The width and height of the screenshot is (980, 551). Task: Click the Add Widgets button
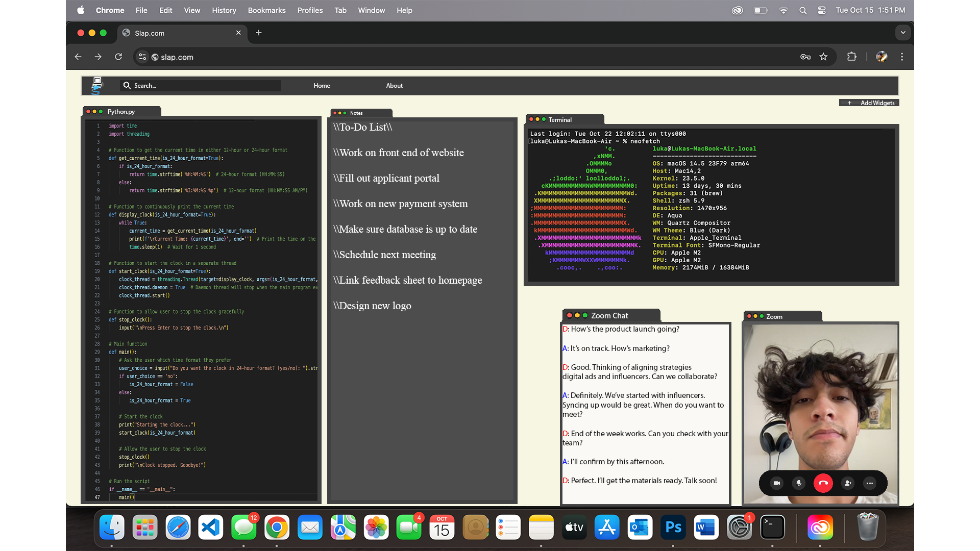[869, 103]
